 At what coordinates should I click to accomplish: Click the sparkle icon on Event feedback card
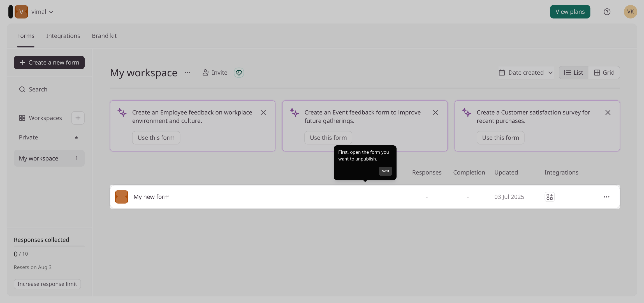[x=294, y=113]
